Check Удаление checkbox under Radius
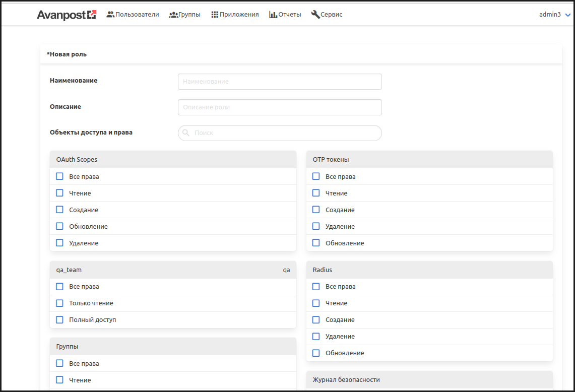The image size is (575, 392). (316, 337)
